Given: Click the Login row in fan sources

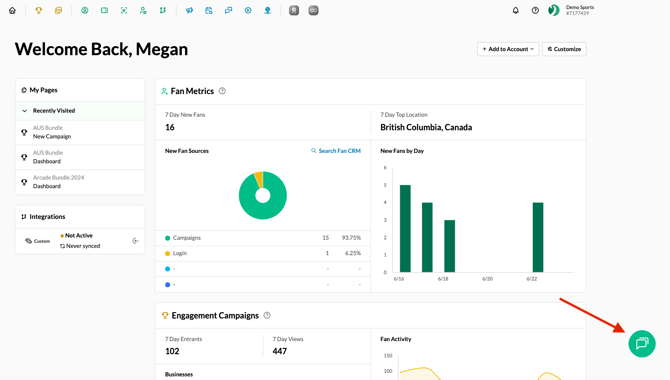Looking at the screenshot, I should click(263, 253).
